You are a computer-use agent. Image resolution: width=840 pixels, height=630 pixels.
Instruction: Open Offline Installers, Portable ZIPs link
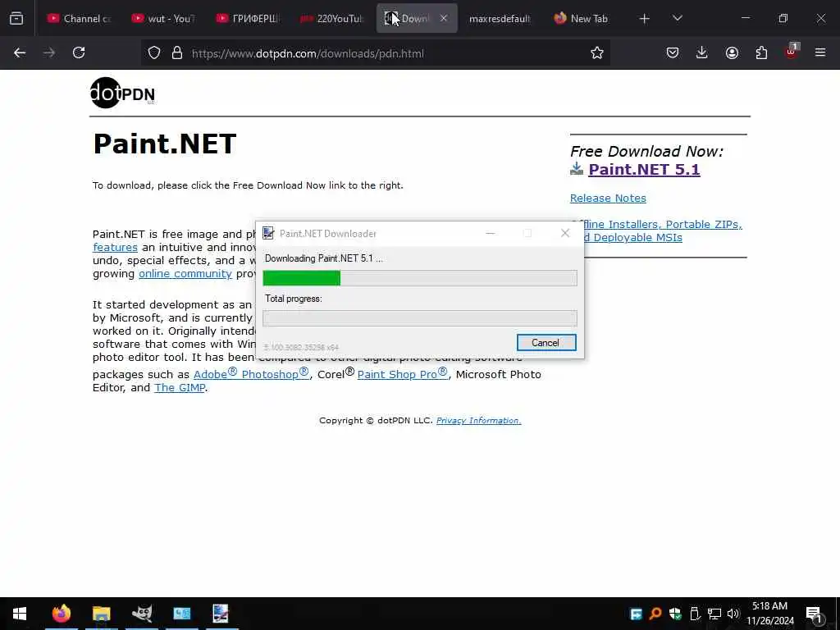click(x=662, y=231)
